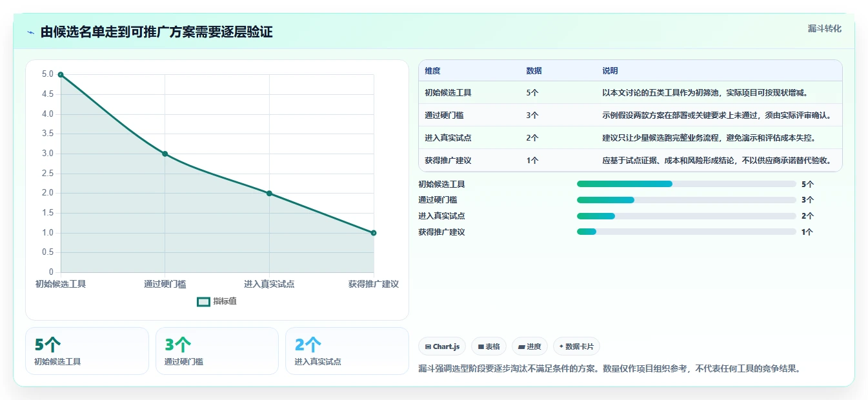868x400 pixels.
Task: Click the lightning icon beside the card title
Action: (x=30, y=32)
